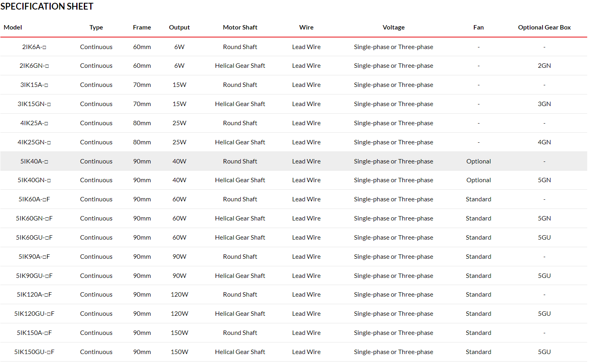Click the Frame column header
This screenshot has width=592, height=364.
coord(142,28)
